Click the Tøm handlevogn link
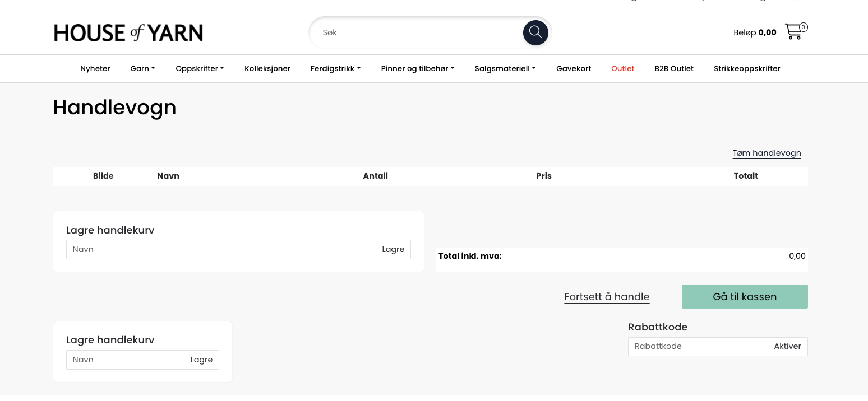868x401 pixels. tap(767, 153)
